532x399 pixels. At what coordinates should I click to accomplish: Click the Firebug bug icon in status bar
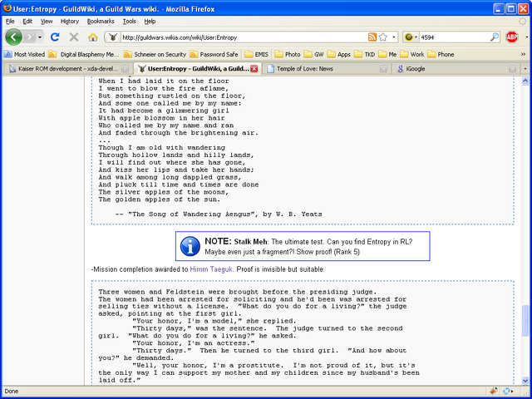pos(493,392)
